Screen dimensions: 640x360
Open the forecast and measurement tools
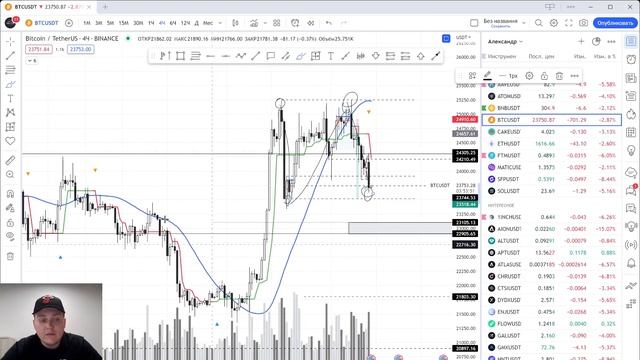[10, 127]
